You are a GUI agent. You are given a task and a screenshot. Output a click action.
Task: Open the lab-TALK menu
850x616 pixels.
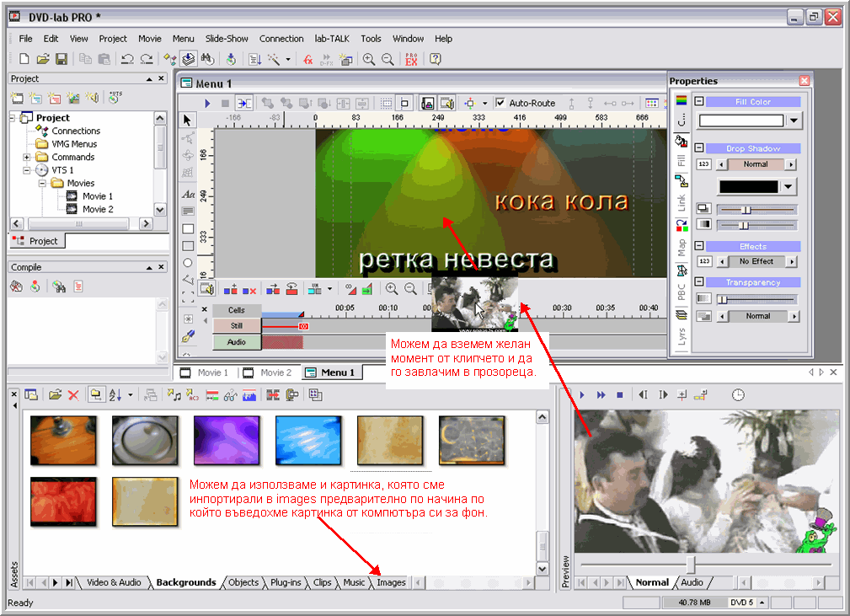coord(332,39)
